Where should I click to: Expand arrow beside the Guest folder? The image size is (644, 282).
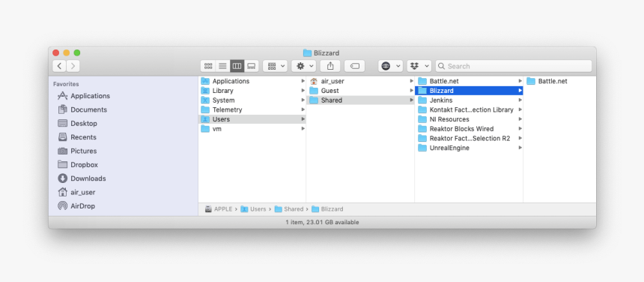pyautogui.click(x=411, y=91)
